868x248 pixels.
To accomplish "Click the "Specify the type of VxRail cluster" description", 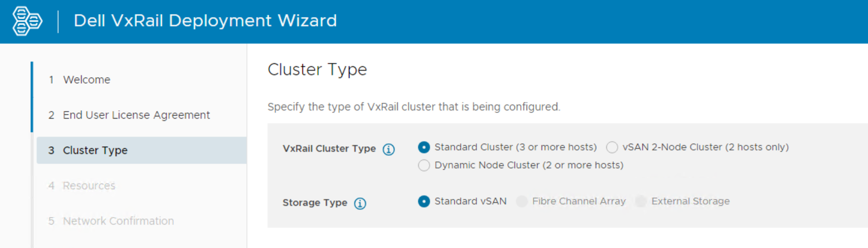I will point(414,107).
